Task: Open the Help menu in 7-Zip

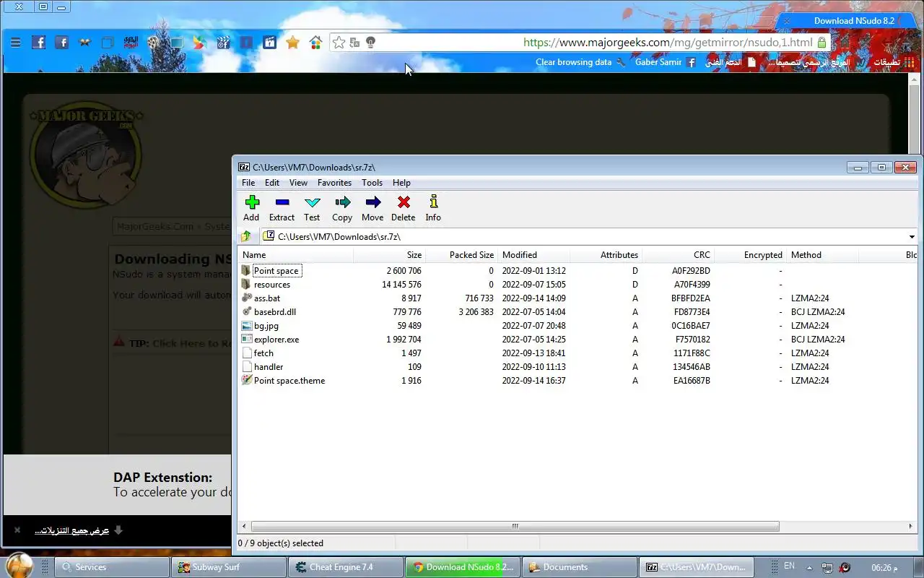Action: click(x=401, y=183)
